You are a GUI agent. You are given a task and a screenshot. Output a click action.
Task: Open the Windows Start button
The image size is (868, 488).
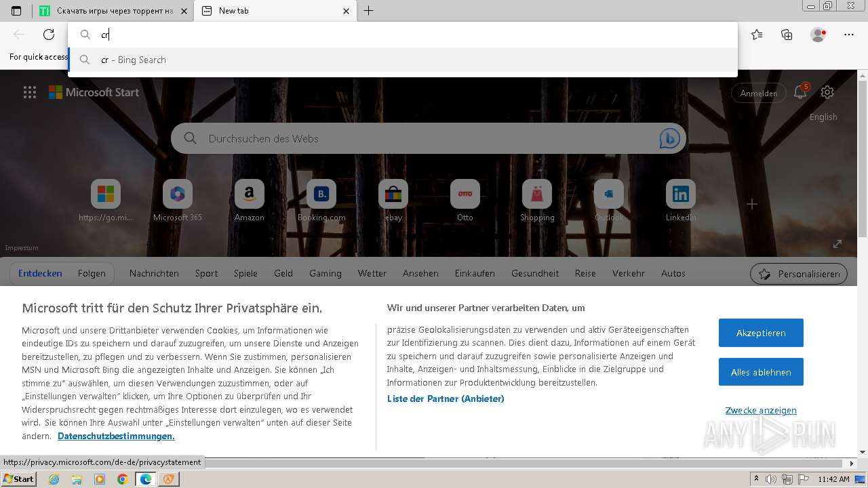point(19,479)
